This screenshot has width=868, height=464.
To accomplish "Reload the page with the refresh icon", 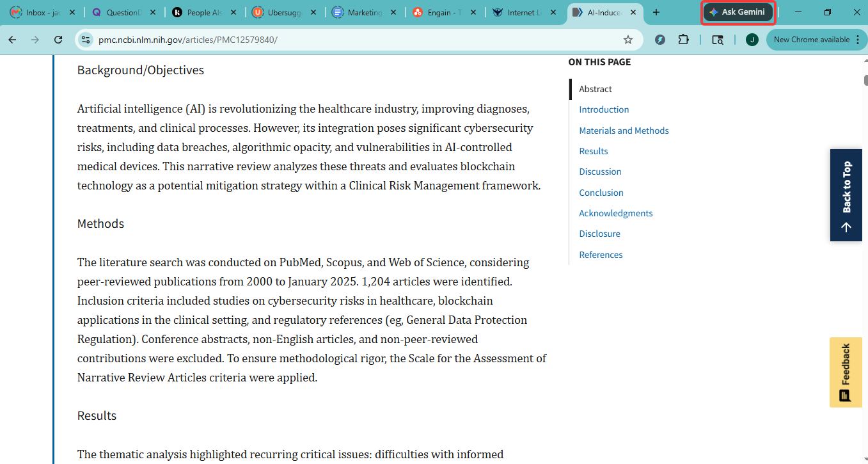I will click(58, 40).
